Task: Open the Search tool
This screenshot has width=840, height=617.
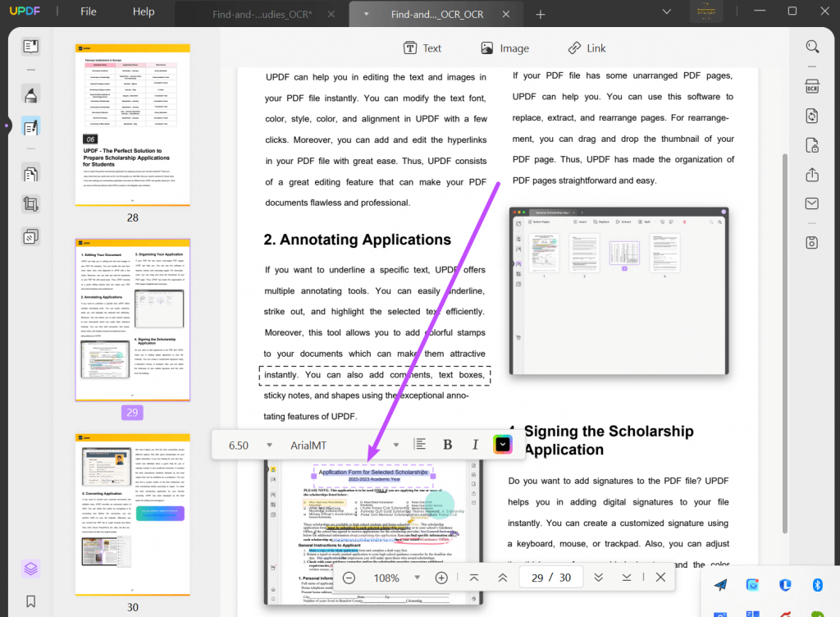Action: tap(812, 47)
